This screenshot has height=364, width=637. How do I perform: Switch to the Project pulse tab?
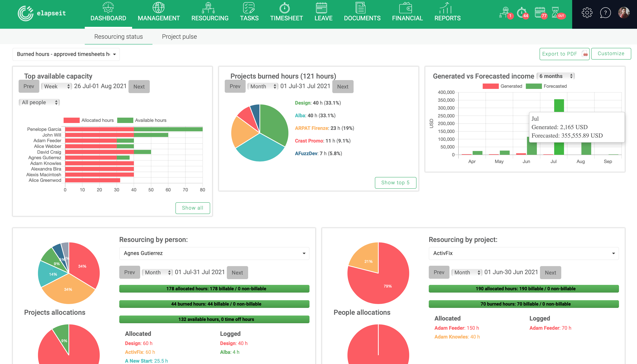tap(179, 37)
